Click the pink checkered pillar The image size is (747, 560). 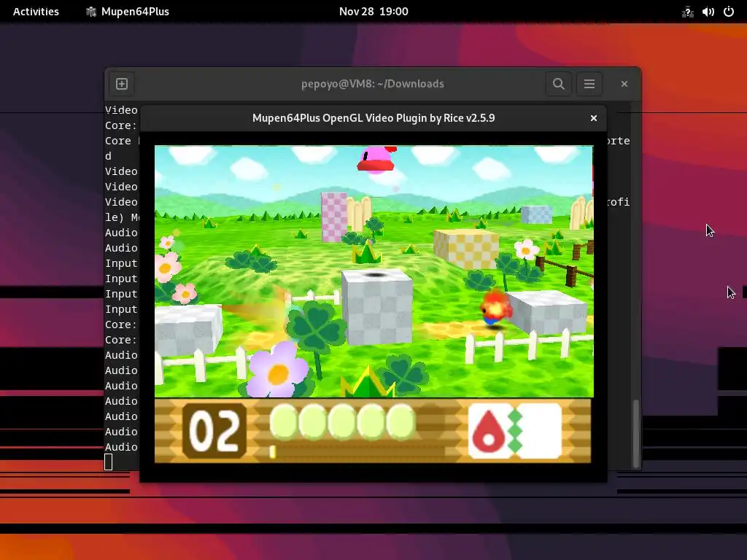[x=333, y=217]
